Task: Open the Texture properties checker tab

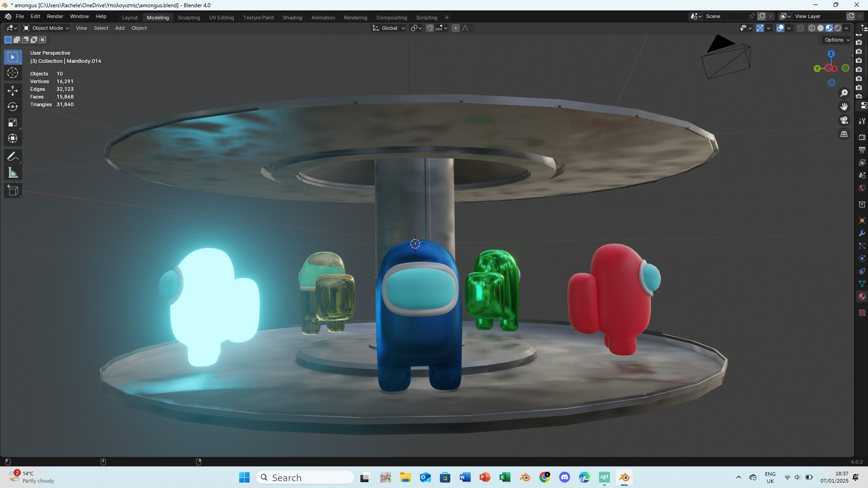Action: pyautogui.click(x=862, y=313)
